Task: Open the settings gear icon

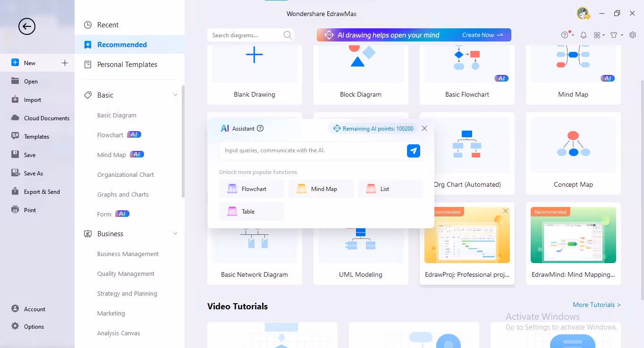Action: 633,35
